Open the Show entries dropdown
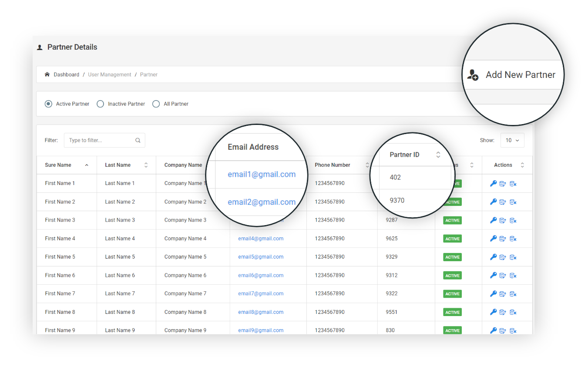The width and height of the screenshot is (588, 367). (x=512, y=140)
